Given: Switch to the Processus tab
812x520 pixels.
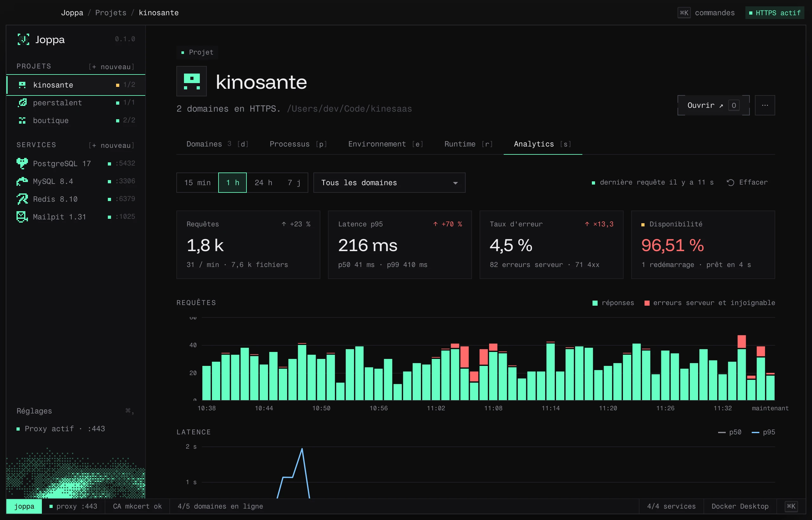Looking at the screenshot, I should click(x=298, y=144).
